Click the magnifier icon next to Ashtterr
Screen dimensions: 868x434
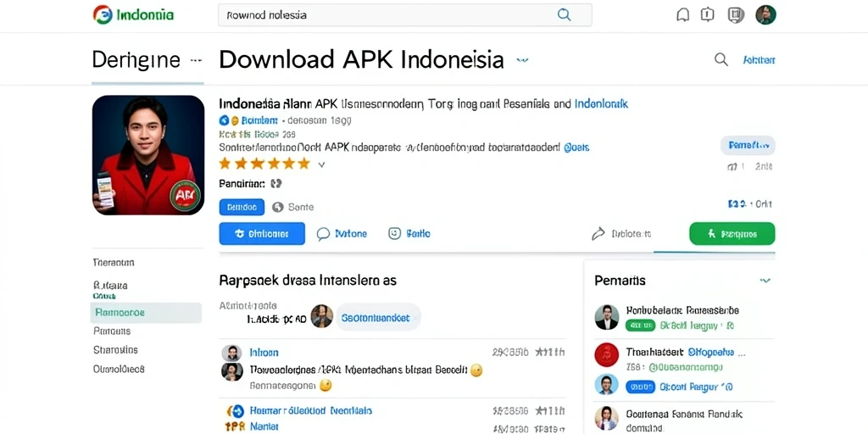click(x=721, y=59)
